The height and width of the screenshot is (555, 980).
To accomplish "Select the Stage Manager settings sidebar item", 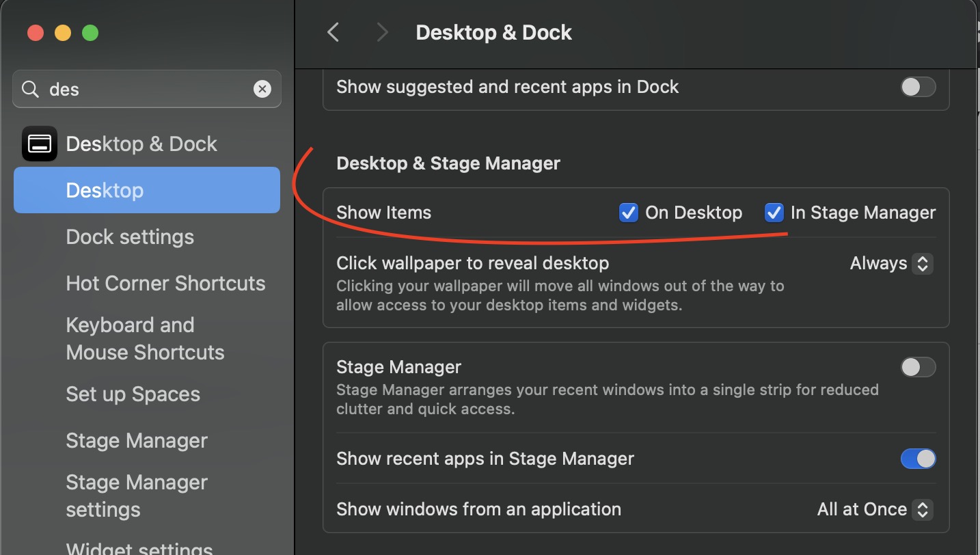I will 137,496.
